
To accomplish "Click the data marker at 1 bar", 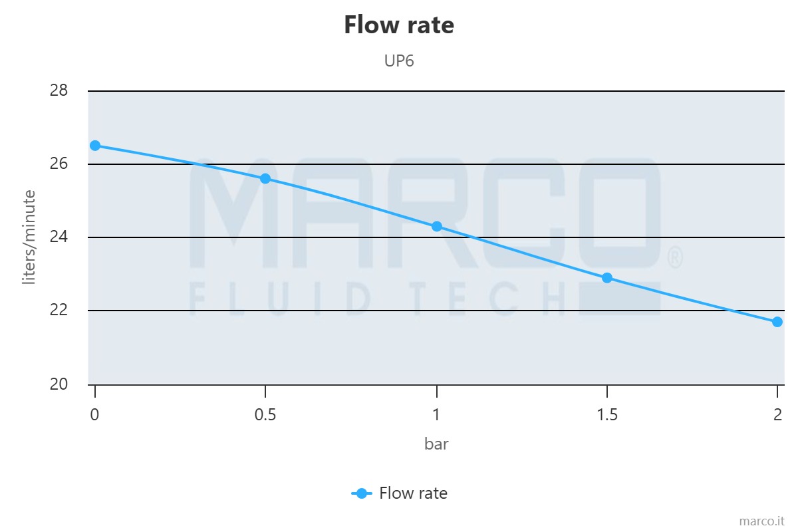I will (x=437, y=226).
